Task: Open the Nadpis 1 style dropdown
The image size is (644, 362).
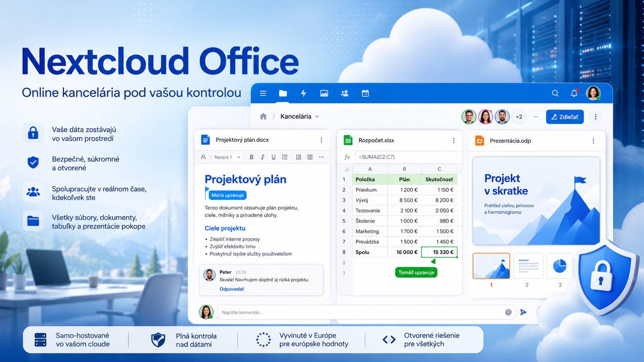Action: point(227,157)
